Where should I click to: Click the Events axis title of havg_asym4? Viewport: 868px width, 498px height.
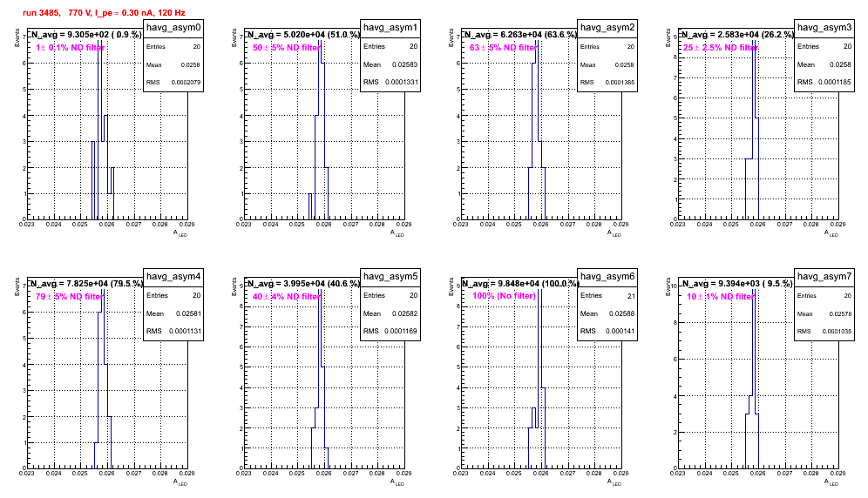[17, 286]
